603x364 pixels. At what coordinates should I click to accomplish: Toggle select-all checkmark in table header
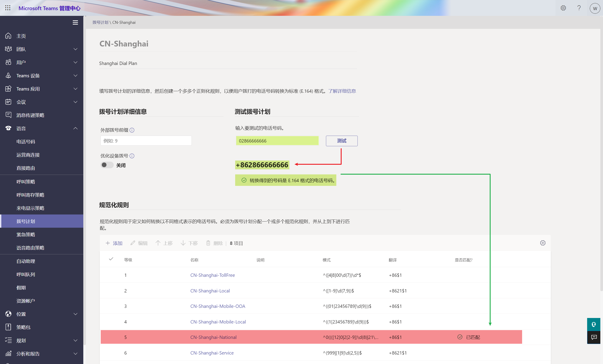coord(111,259)
